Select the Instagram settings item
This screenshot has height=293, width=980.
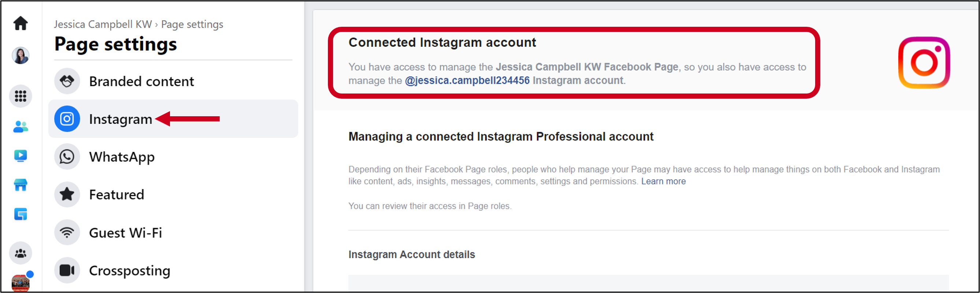(x=173, y=119)
